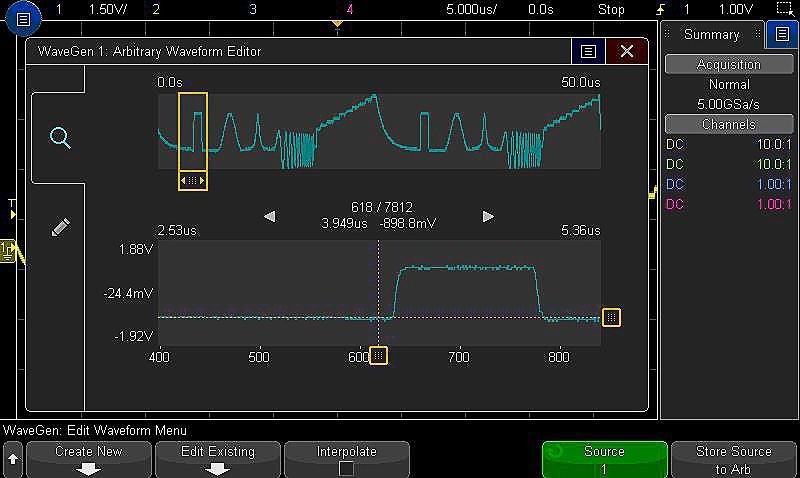Select channel 2 in top bar
This screenshot has height=478, width=800.
click(156, 10)
